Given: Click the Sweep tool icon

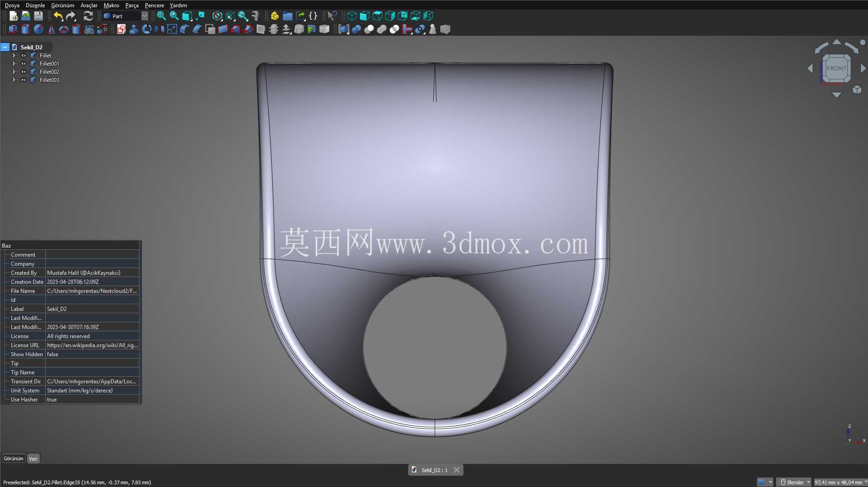Looking at the screenshot, I should click(248, 29).
